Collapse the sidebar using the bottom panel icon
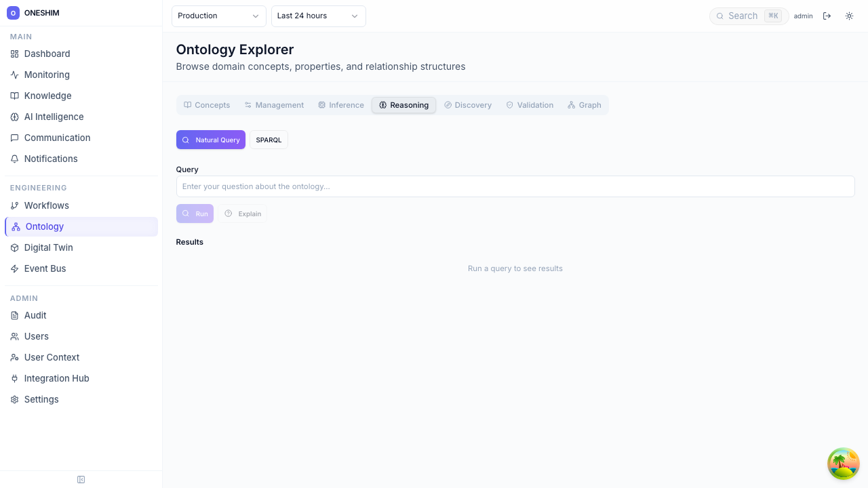Viewport: 868px width, 488px height. (81, 480)
